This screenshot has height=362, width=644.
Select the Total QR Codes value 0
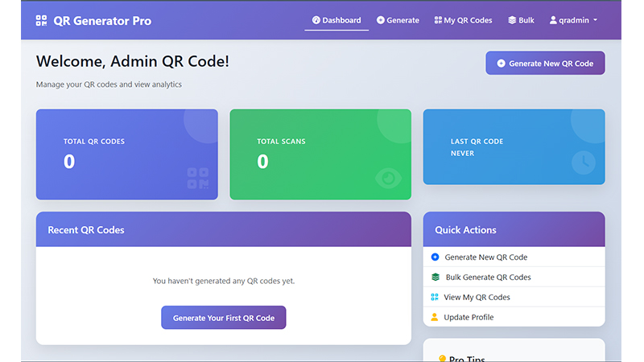tap(69, 162)
